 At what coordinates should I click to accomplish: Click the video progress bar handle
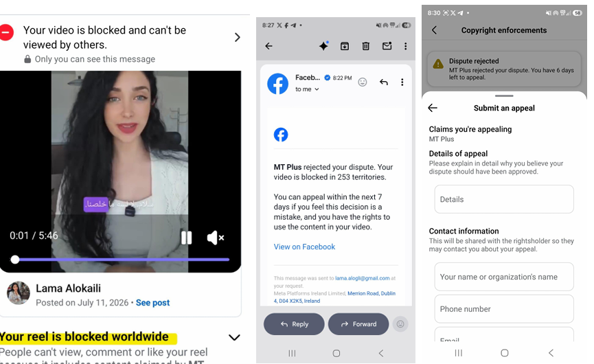tap(15, 260)
